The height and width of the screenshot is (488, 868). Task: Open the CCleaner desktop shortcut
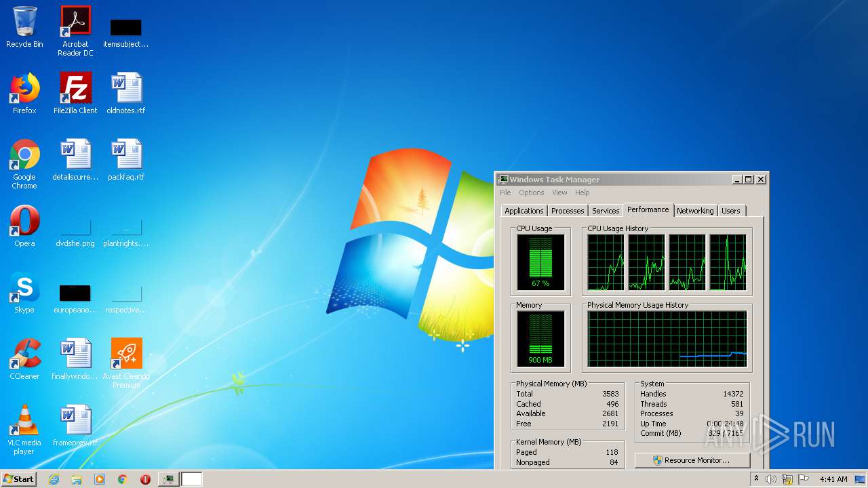[24, 359]
